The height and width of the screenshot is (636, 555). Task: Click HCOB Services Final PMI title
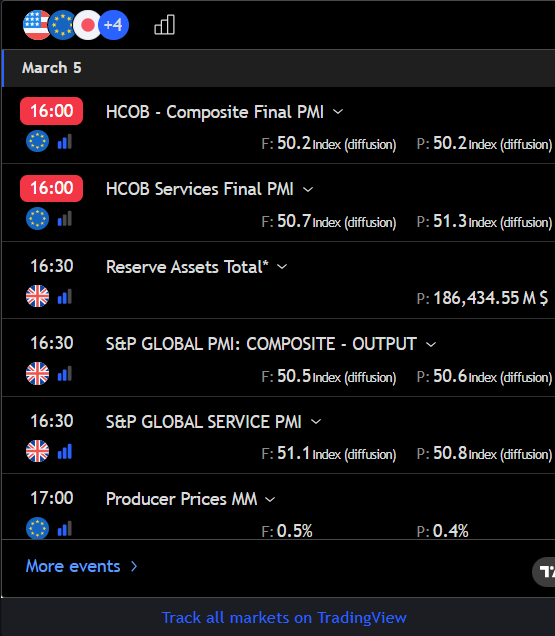[200, 189]
